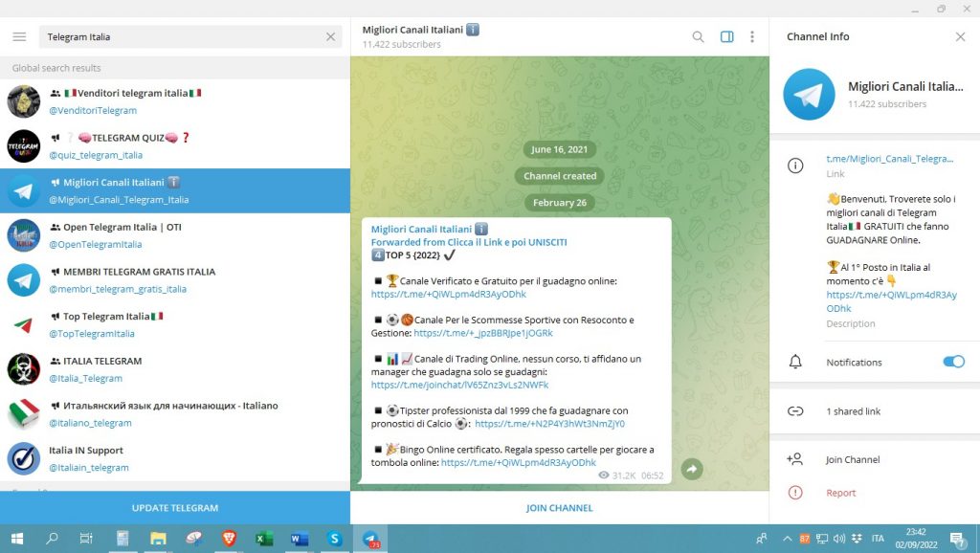
Task: Open Telegram's hamburger main menu
Action: click(x=18, y=36)
